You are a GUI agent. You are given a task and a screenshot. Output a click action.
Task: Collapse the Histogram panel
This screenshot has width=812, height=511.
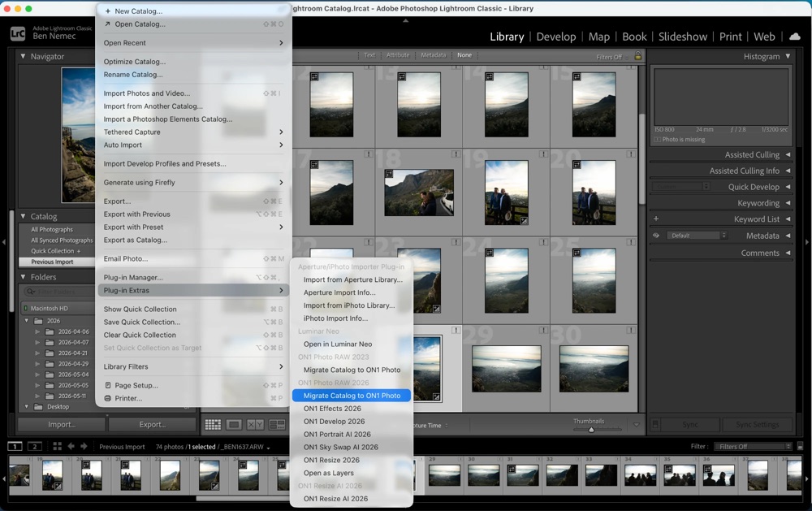(x=788, y=56)
